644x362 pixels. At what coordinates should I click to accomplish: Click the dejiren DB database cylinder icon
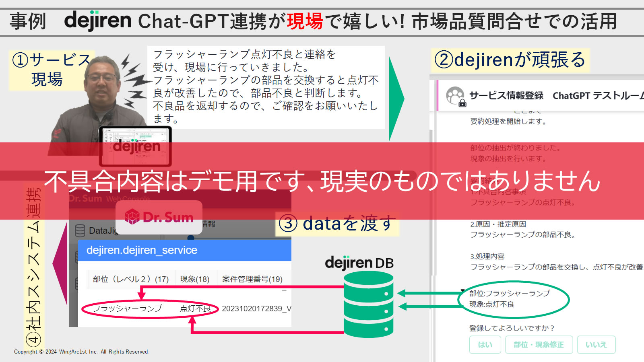coord(368,304)
